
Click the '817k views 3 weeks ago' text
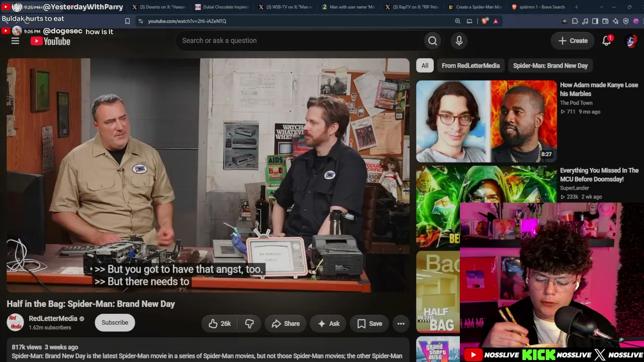45,347
